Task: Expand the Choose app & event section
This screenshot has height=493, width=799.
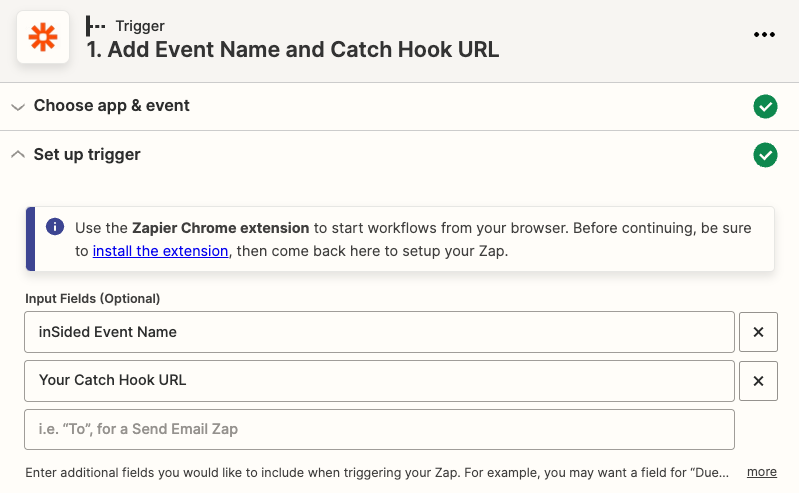Action: coord(18,107)
